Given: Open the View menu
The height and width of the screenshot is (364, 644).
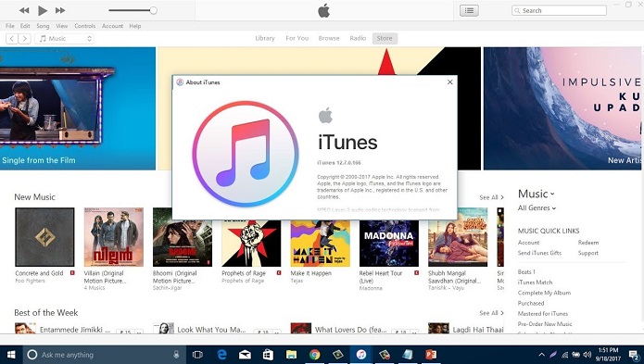Looking at the screenshot, I should [x=61, y=26].
